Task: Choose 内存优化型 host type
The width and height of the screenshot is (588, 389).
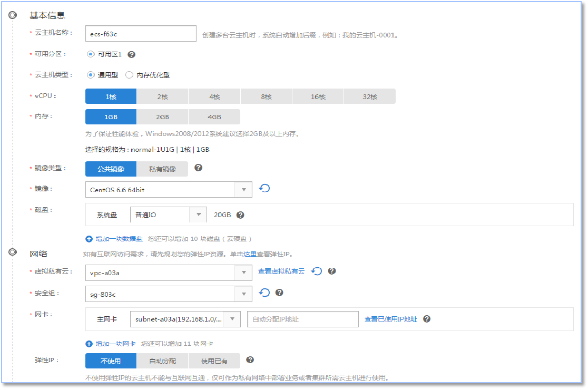Action: (129, 75)
